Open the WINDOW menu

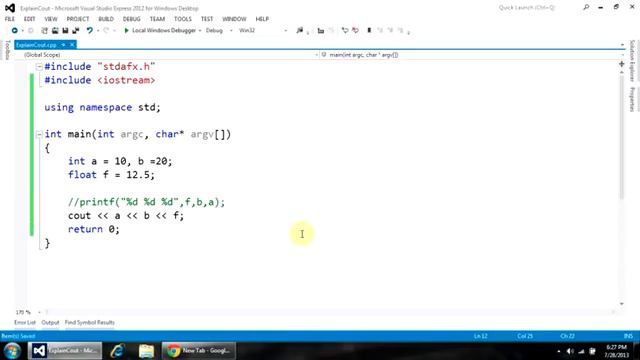tap(234, 19)
